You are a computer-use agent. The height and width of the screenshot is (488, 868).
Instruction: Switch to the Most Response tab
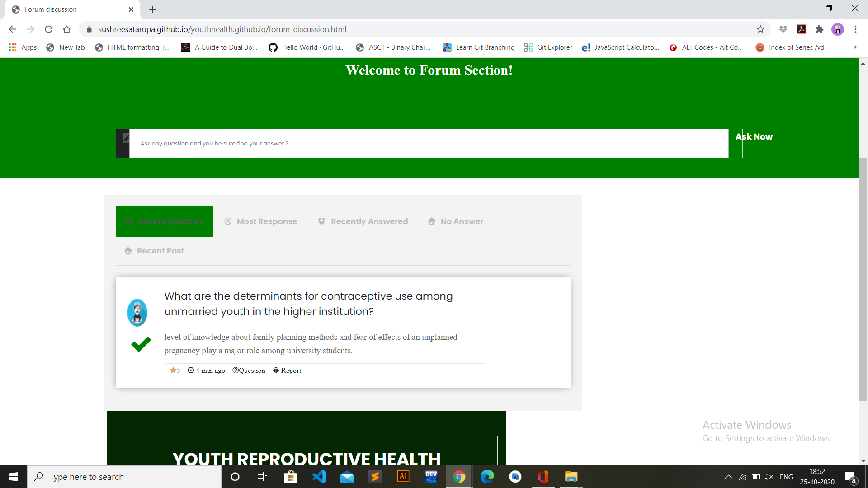(261, 221)
